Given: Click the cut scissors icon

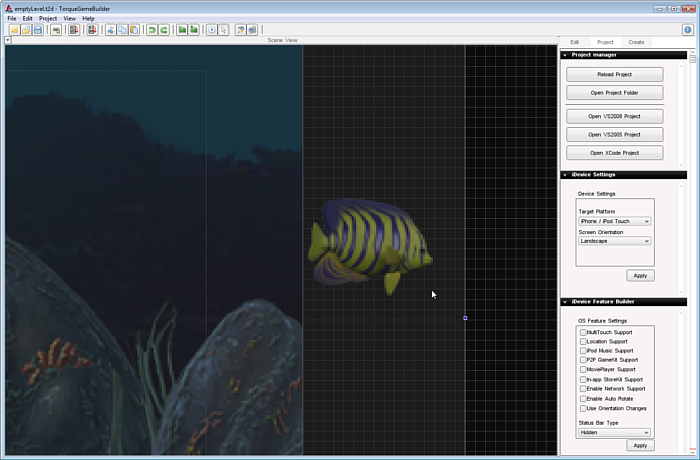Looking at the screenshot, I should tap(110, 30).
